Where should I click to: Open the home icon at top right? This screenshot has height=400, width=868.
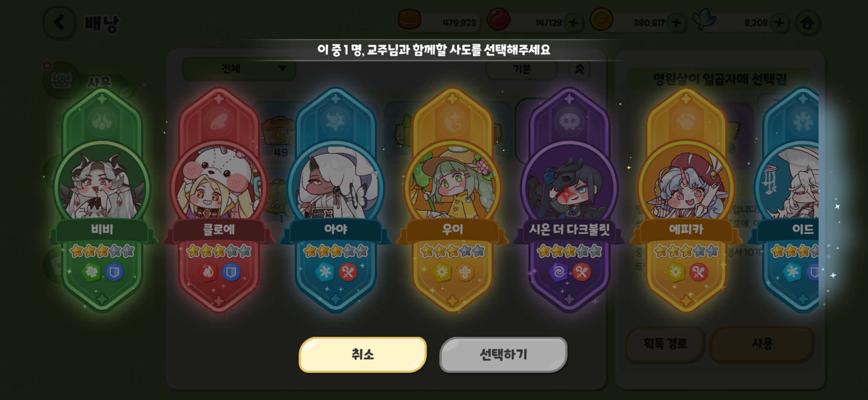point(808,23)
